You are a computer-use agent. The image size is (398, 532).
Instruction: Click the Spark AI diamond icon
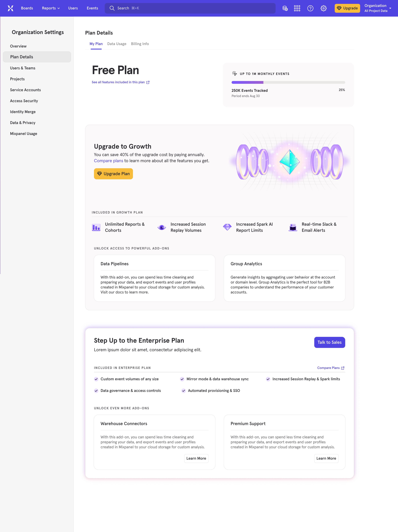(227, 227)
